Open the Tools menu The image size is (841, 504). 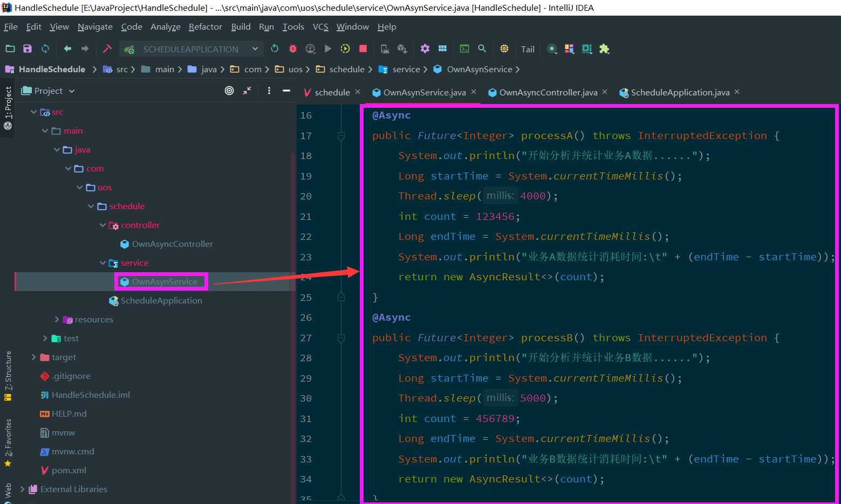point(293,26)
